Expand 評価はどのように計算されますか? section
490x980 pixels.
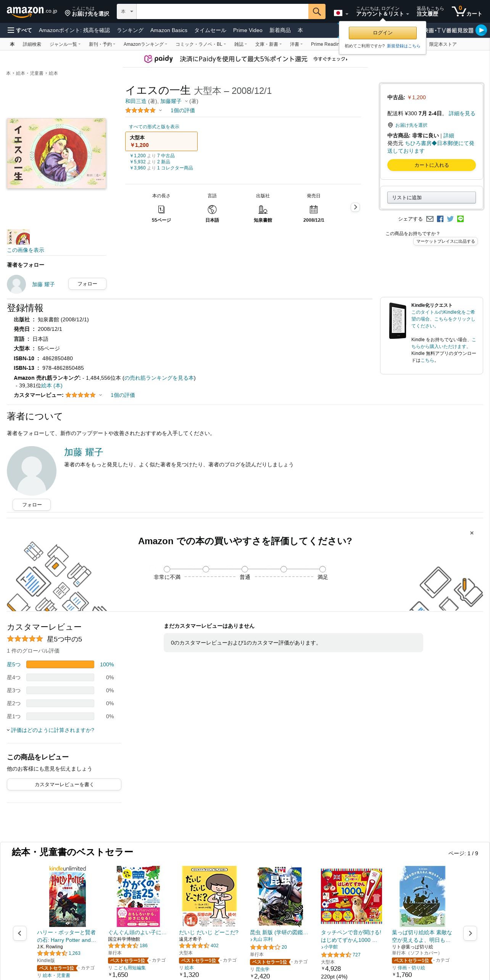pyautogui.click(x=50, y=730)
